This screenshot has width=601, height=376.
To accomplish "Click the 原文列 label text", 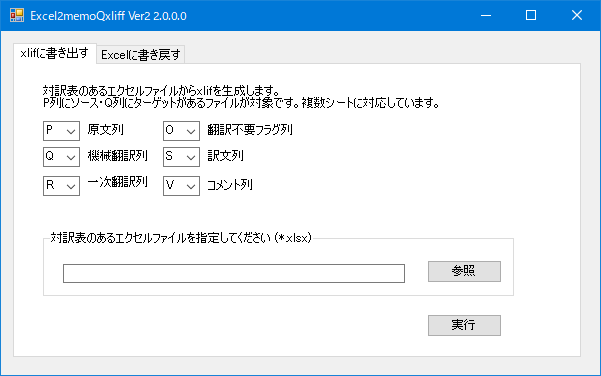I will [x=106, y=130].
